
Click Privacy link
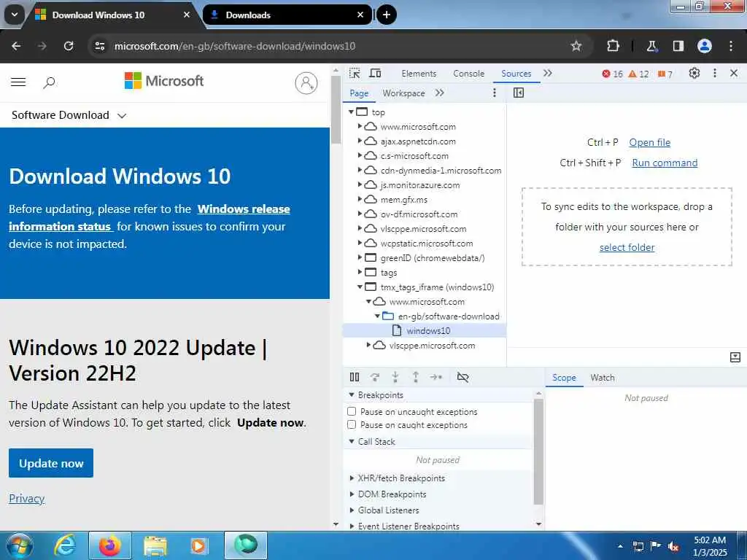click(x=27, y=499)
